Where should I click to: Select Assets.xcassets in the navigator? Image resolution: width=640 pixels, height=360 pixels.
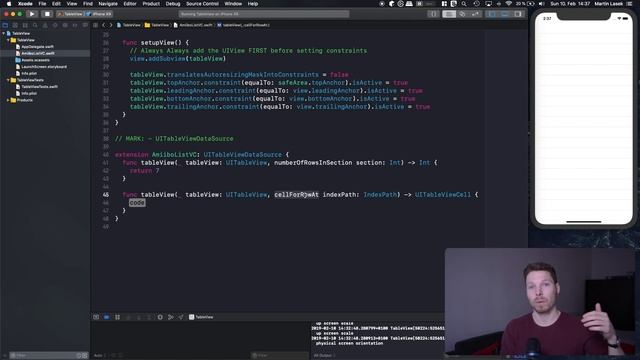[x=36, y=60]
